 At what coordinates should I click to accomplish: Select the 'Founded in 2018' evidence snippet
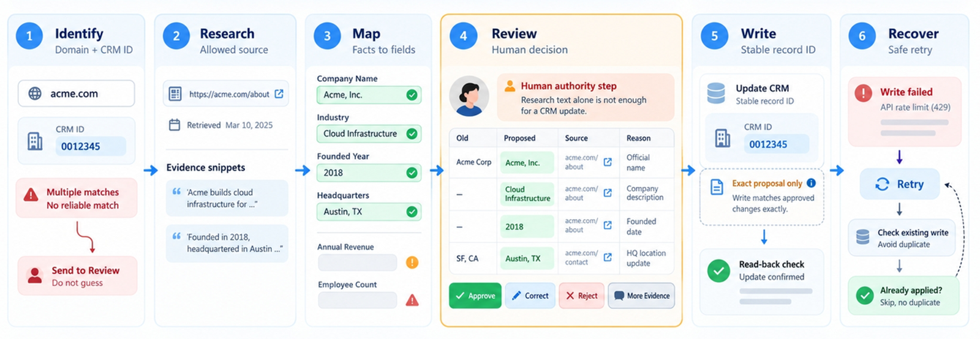pyautogui.click(x=227, y=243)
